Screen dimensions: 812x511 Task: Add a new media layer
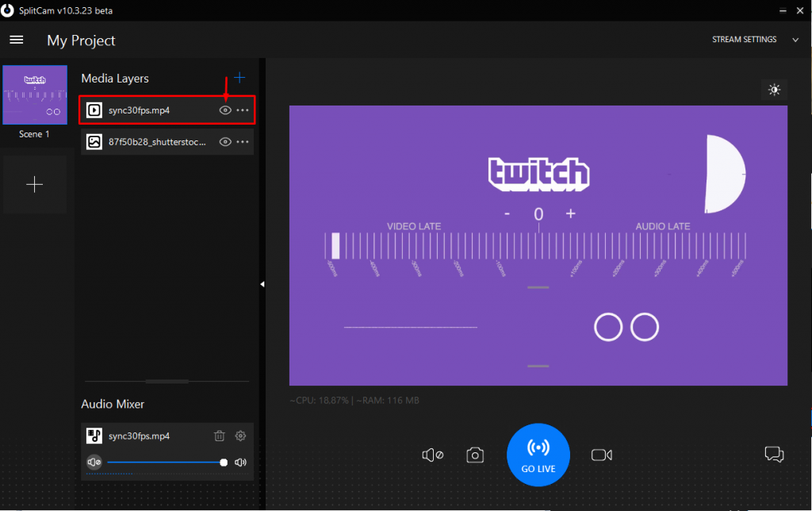(239, 78)
